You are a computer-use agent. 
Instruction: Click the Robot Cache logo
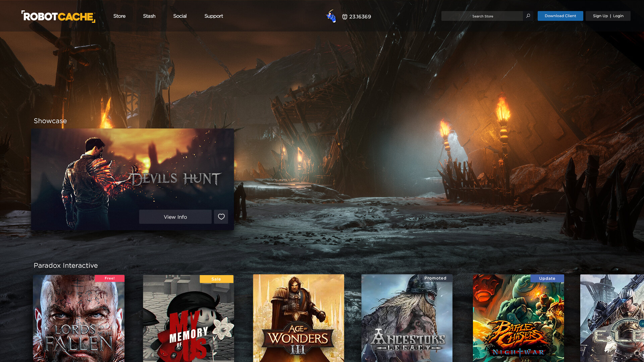(x=58, y=16)
